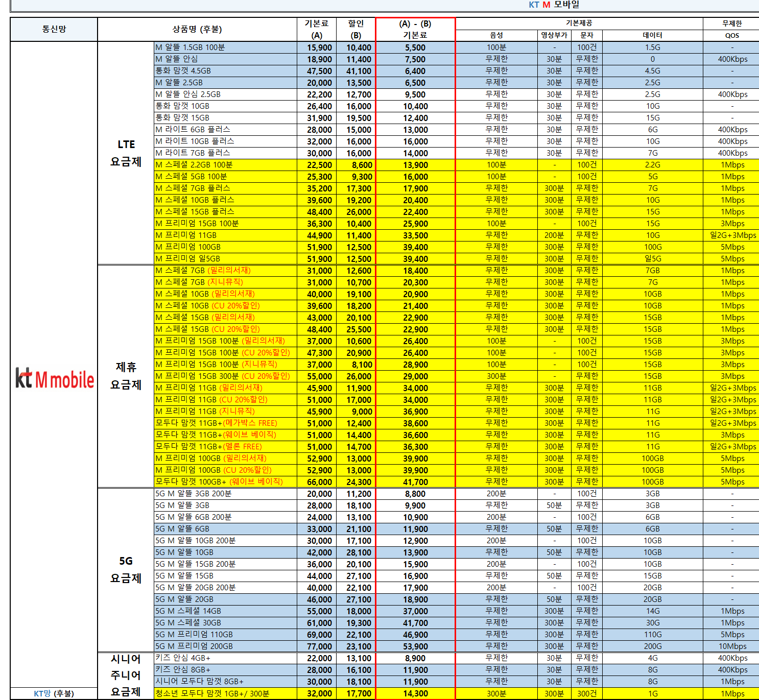Select plan '모두다 맘껏 11GB+(멜론 FREE)'
Screen dimensions: 759x700
coord(225,447)
